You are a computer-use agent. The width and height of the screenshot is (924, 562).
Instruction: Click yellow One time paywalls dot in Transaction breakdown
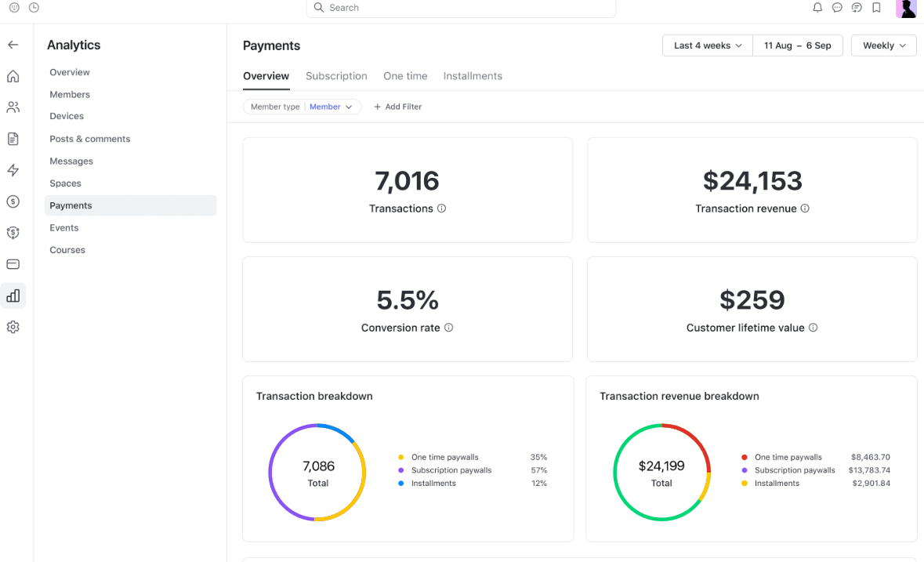(400, 457)
